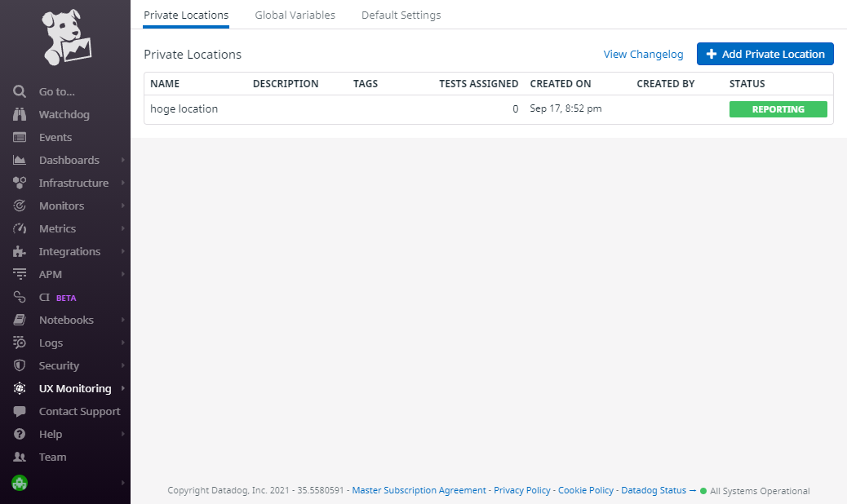Screen dimensions: 847x504
Task: Open the hoge location row
Action: [x=488, y=109]
